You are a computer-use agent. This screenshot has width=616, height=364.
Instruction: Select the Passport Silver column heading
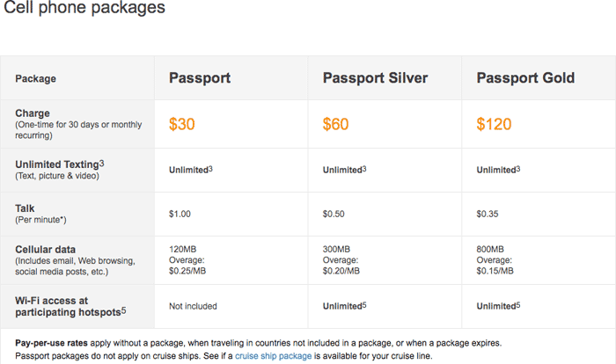(375, 77)
